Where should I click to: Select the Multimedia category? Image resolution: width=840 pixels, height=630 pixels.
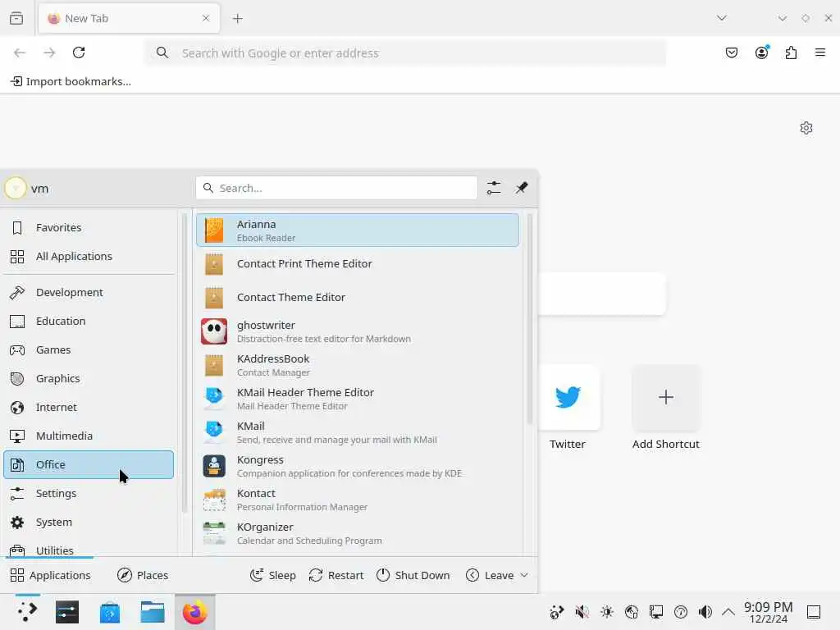(89, 436)
